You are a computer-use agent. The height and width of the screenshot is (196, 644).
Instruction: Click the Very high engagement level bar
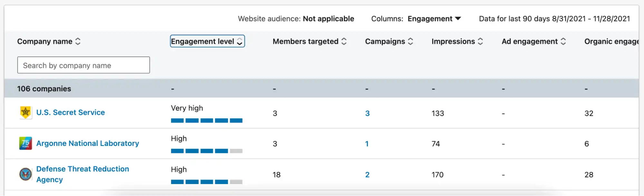click(207, 120)
